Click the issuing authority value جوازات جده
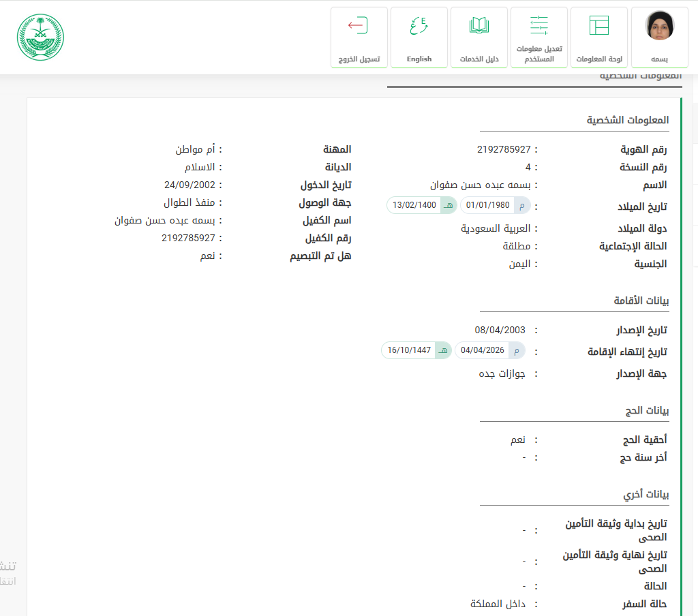Screen dimensions: 698x616 (502, 373)
